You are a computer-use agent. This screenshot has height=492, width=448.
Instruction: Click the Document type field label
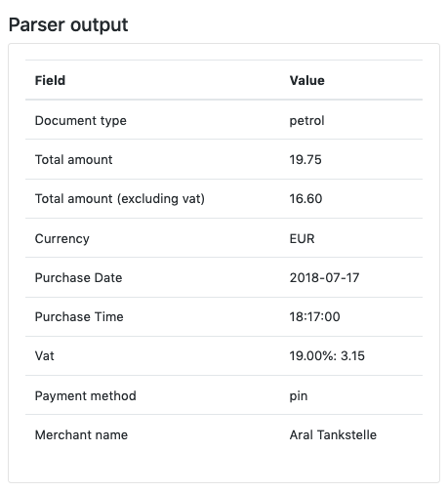click(x=81, y=121)
